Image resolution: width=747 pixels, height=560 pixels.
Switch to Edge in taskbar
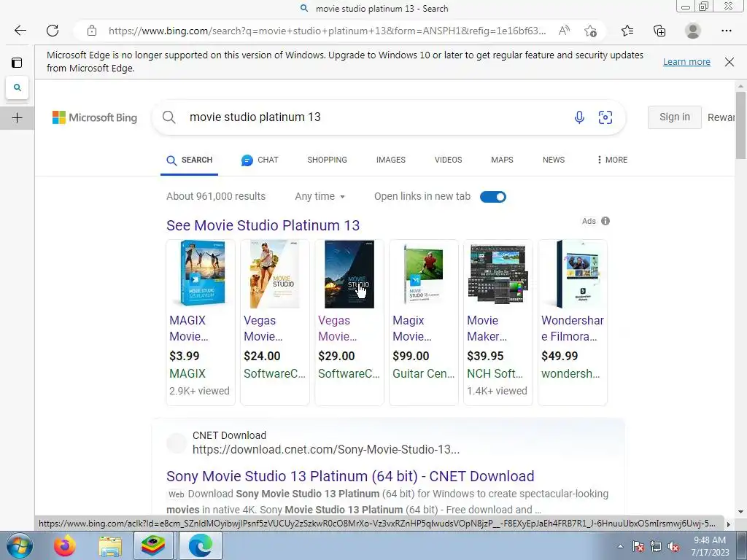click(200, 545)
